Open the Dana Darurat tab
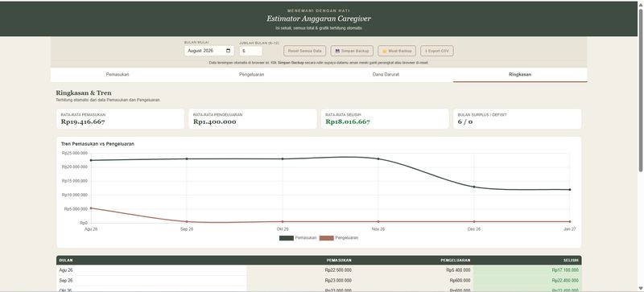 coord(386,75)
